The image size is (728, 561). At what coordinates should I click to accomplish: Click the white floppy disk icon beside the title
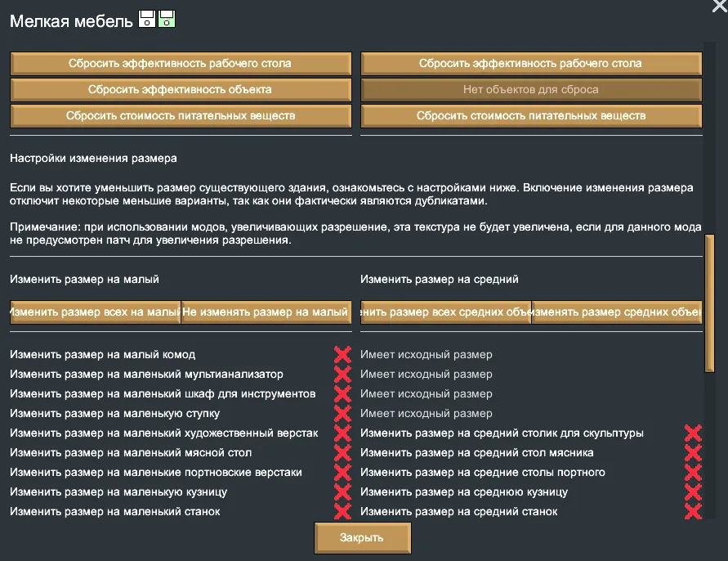click(x=147, y=20)
